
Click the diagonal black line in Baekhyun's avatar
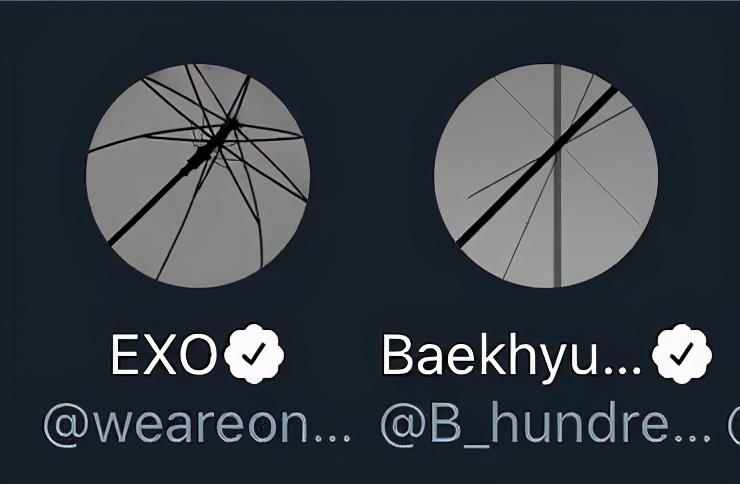537,167
